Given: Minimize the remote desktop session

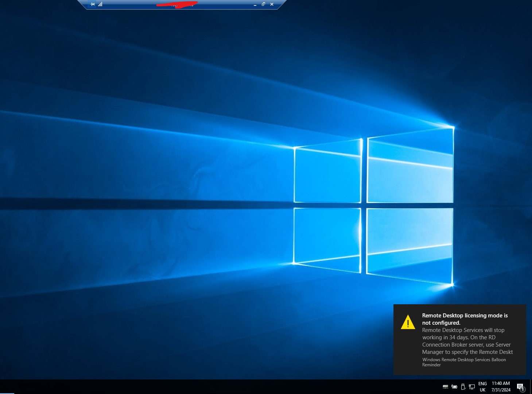Looking at the screenshot, I should click(x=255, y=4).
